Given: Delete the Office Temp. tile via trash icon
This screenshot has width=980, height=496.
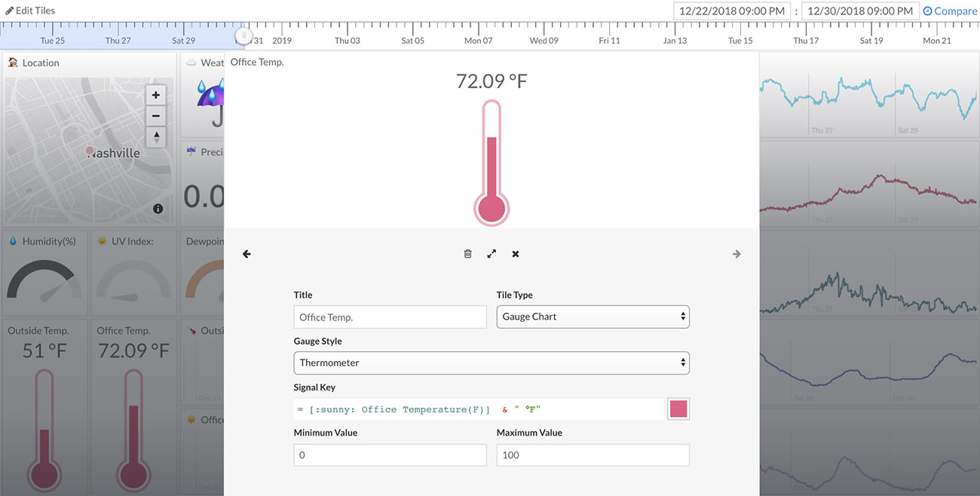Looking at the screenshot, I should pos(467,253).
